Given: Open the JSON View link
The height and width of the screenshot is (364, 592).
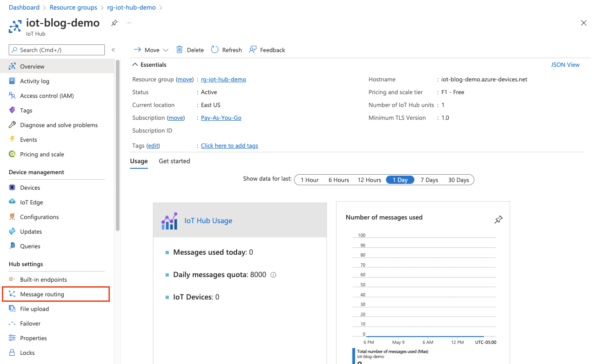Looking at the screenshot, I should click(x=565, y=64).
